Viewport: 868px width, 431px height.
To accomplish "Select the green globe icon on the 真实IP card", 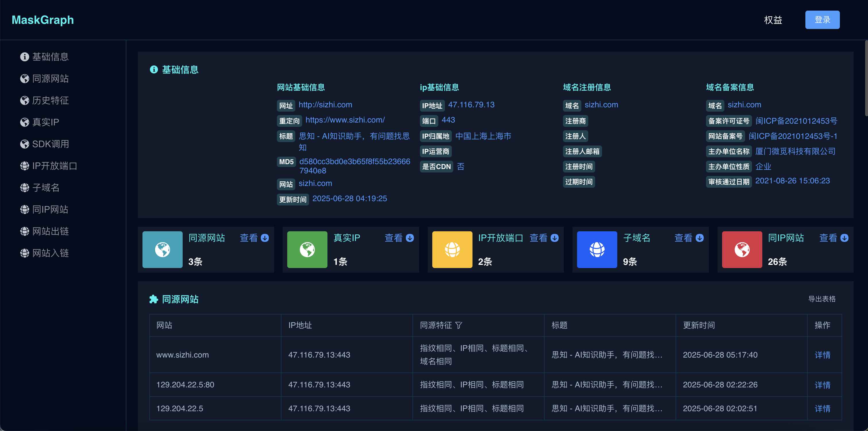I will point(307,250).
